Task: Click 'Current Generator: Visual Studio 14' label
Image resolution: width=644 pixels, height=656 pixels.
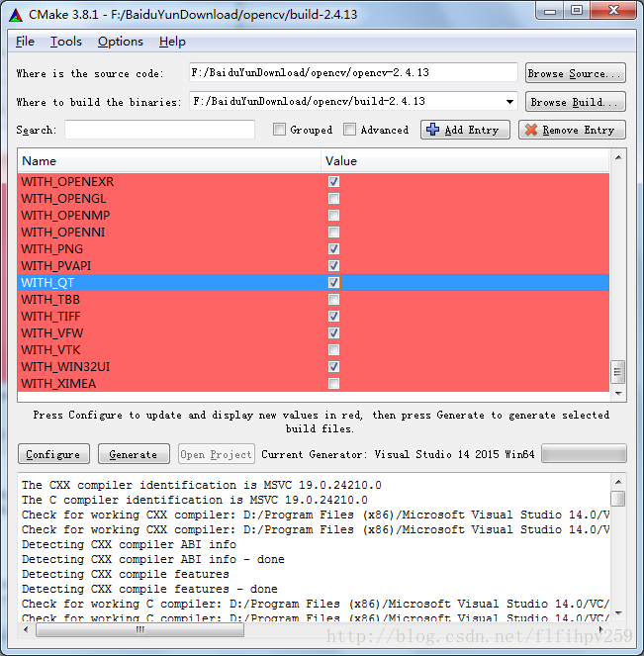Action: click(398, 454)
